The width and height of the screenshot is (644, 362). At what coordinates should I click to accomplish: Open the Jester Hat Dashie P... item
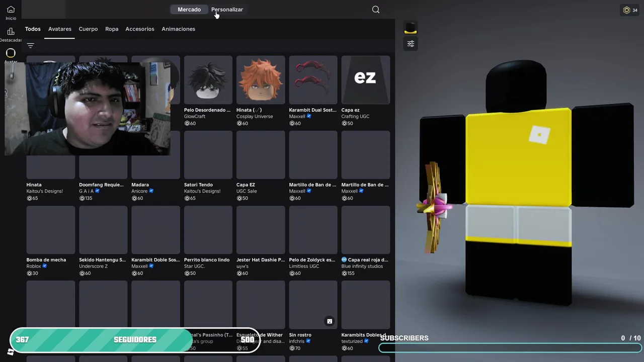pos(261,241)
